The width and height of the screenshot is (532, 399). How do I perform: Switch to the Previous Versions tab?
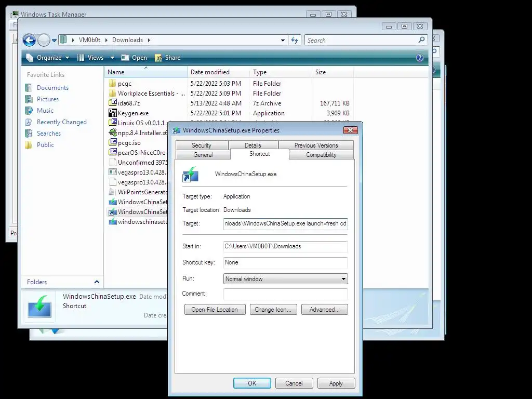click(x=316, y=145)
